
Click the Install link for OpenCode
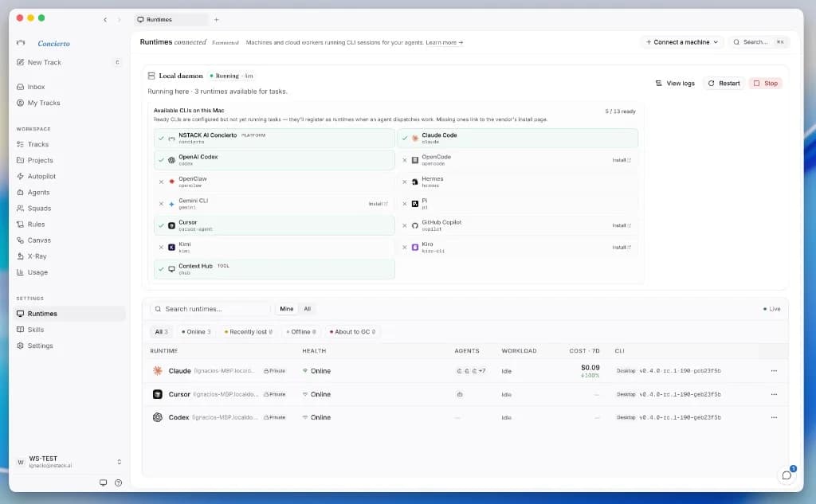click(x=622, y=160)
